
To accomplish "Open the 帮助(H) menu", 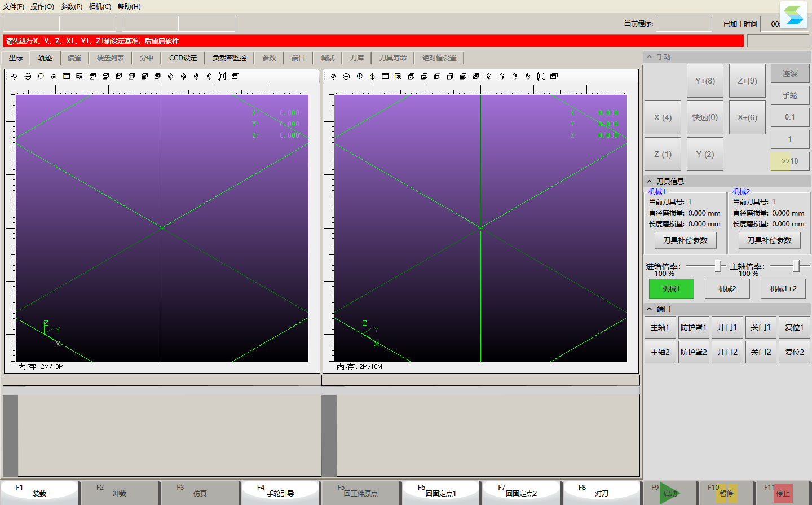I will pyautogui.click(x=129, y=7).
